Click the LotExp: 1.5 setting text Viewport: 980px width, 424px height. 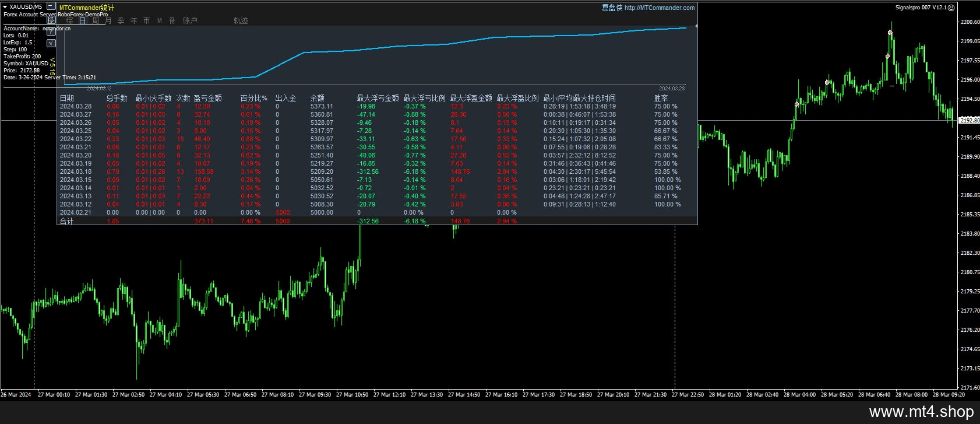click(x=18, y=43)
